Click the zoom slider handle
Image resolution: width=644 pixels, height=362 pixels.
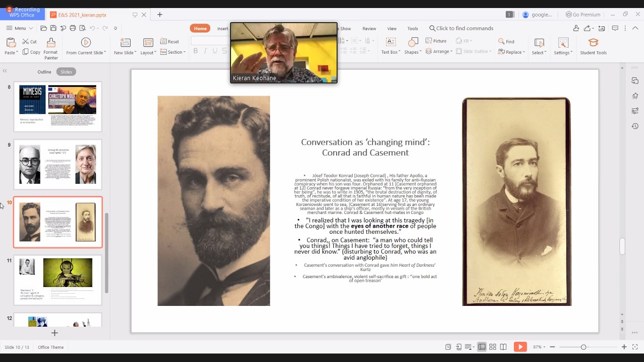click(x=583, y=347)
